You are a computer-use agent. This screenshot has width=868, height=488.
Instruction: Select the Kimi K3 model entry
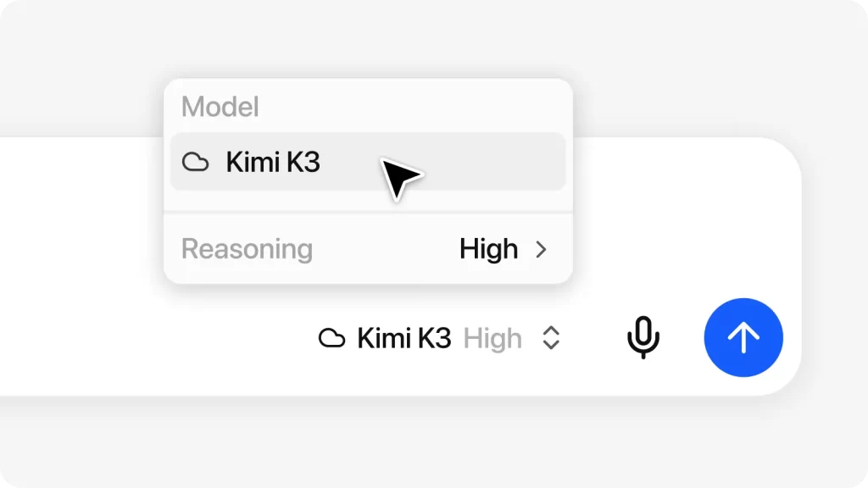tap(368, 162)
